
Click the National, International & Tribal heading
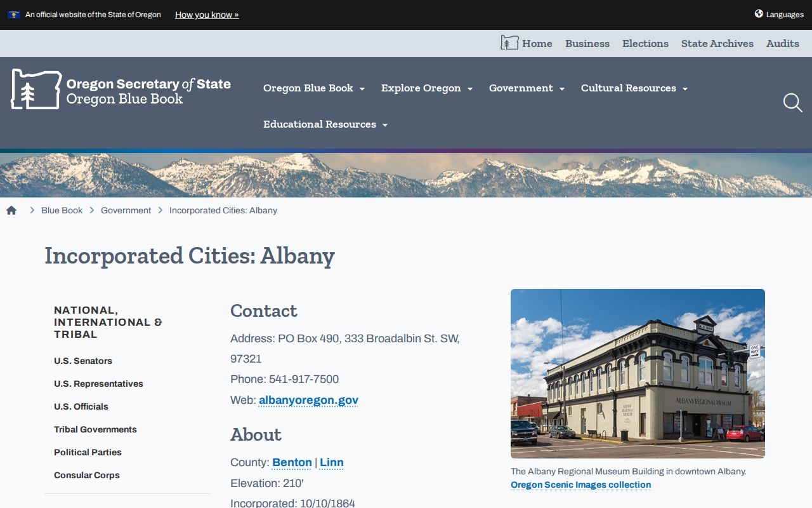[x=108, y=322]
